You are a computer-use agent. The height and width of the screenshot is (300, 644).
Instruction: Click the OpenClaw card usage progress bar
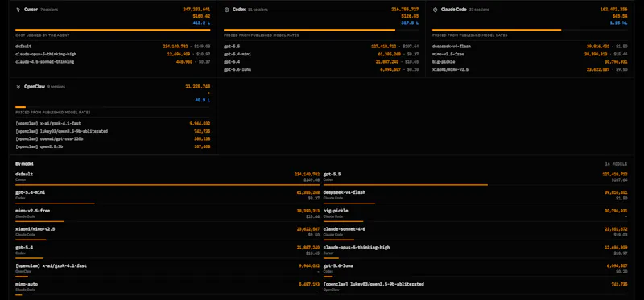(x=113, y=107)
